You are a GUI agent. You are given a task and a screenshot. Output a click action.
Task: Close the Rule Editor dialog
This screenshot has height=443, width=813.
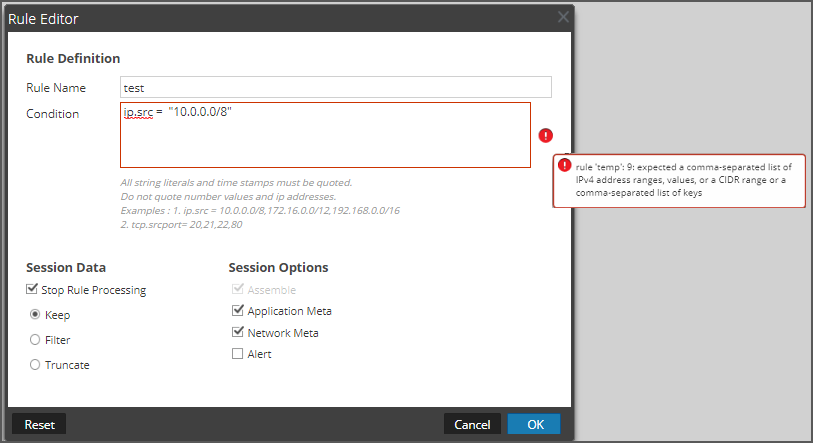pos(563,16)
